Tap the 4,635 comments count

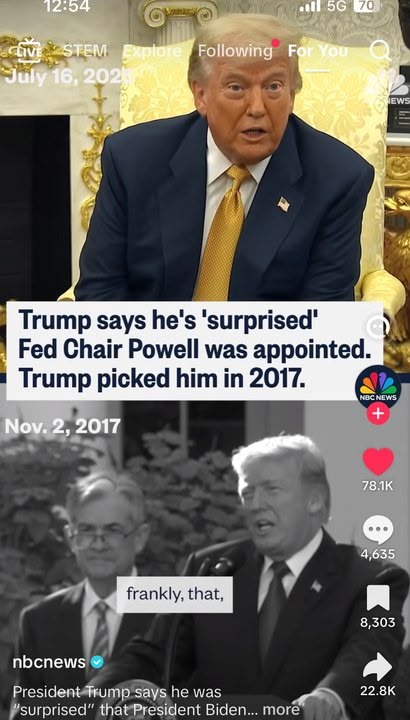[x=377, y=554]
